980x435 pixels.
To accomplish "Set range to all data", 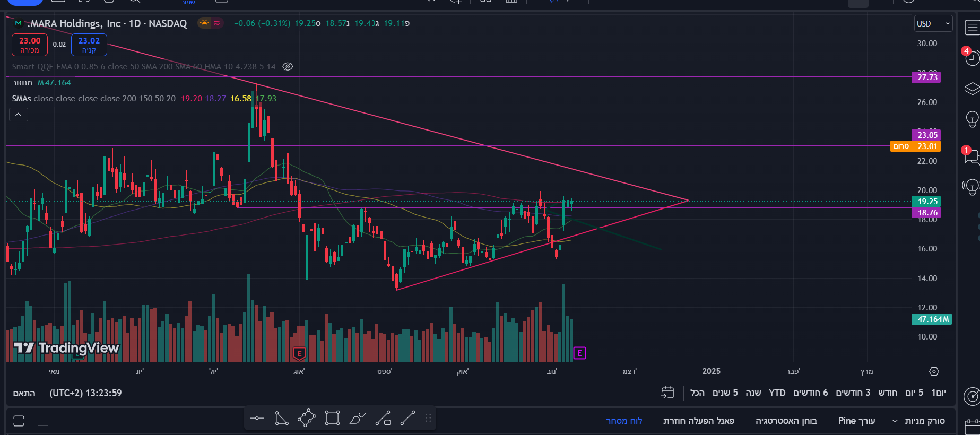I will point(698,393).
